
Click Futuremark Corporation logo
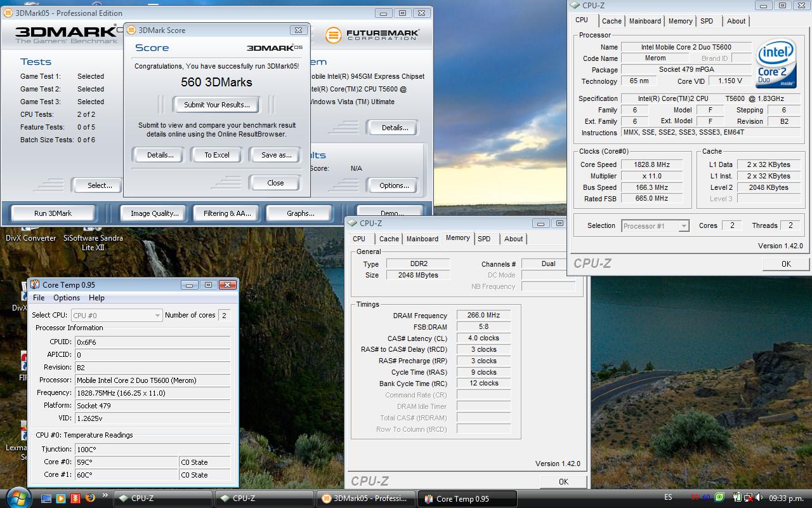tap(372, 35)
